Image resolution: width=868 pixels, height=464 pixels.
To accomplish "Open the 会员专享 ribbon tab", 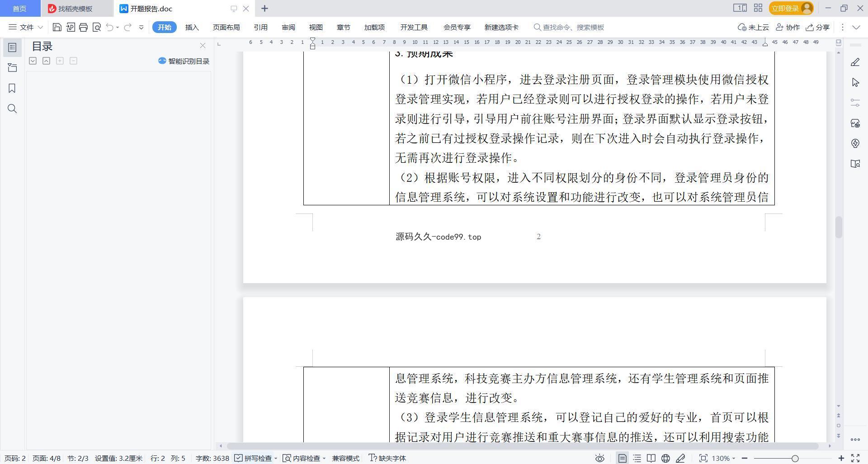I will coord(457,27).
